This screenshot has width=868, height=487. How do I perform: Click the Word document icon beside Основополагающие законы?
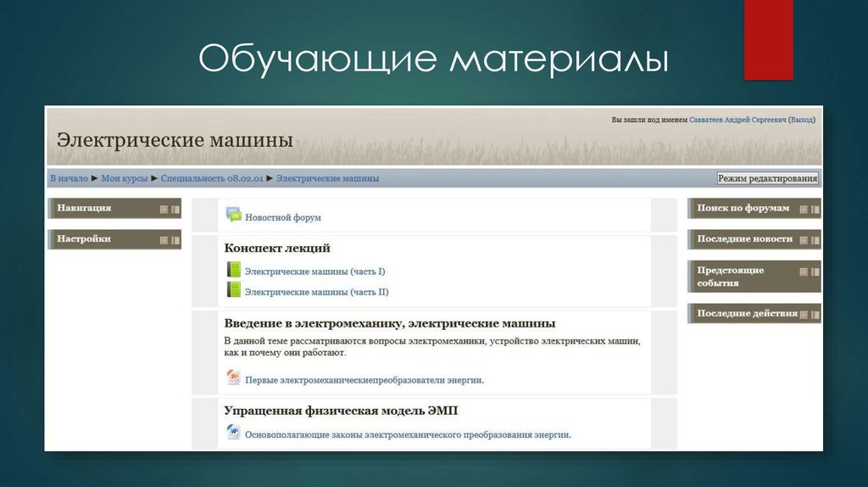234,432
